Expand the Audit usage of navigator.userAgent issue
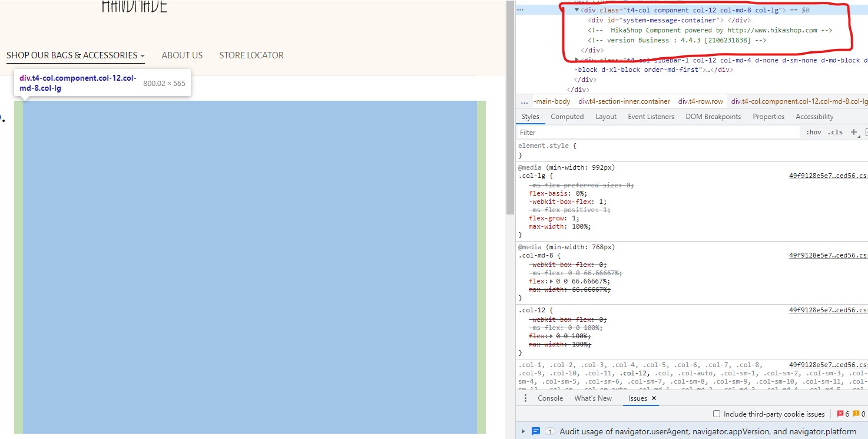The height and width of the screenshot is (439, 868). pyautogui.click(x=523, y=431)
